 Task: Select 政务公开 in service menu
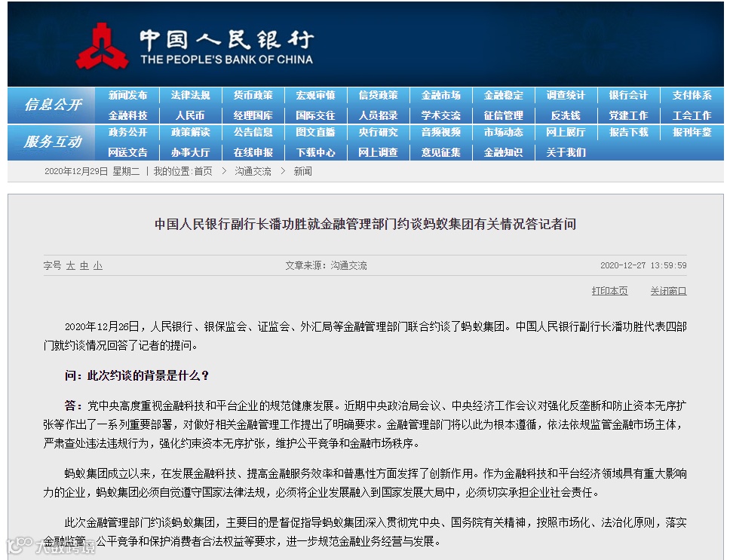[127, 132]
